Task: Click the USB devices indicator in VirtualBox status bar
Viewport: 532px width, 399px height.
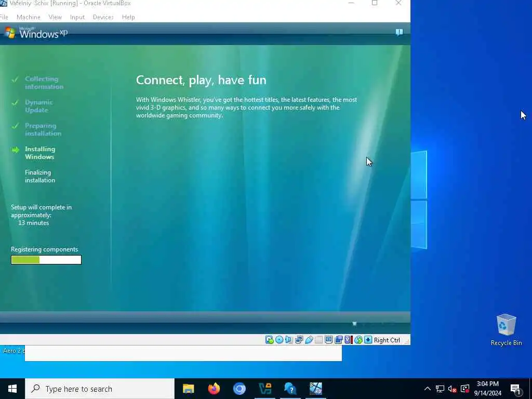Action: (309, 340)
